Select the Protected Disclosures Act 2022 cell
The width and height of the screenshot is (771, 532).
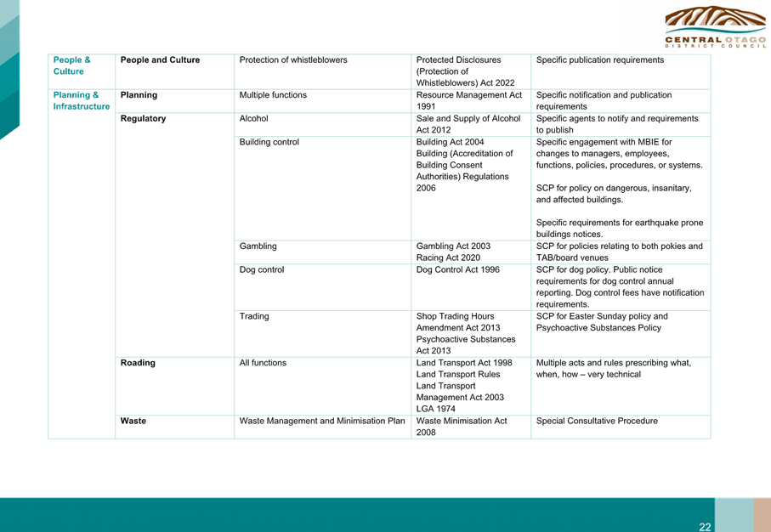pos(471,71)
